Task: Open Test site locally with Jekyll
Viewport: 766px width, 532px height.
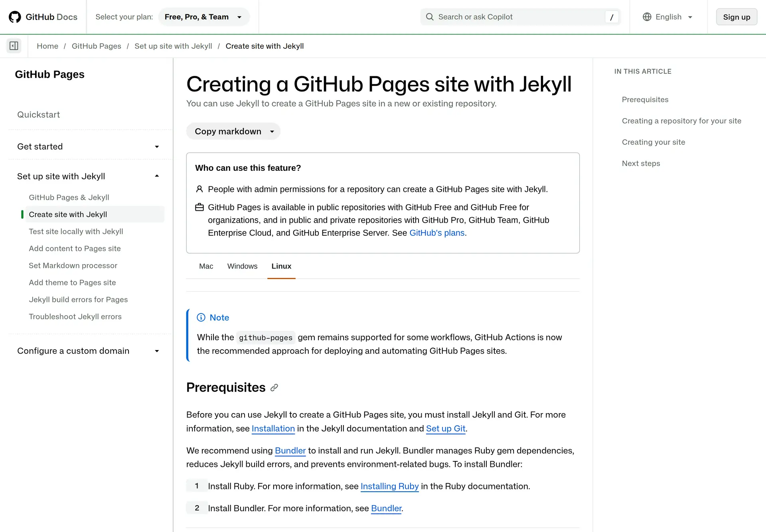Action: (x=76, y=231)
